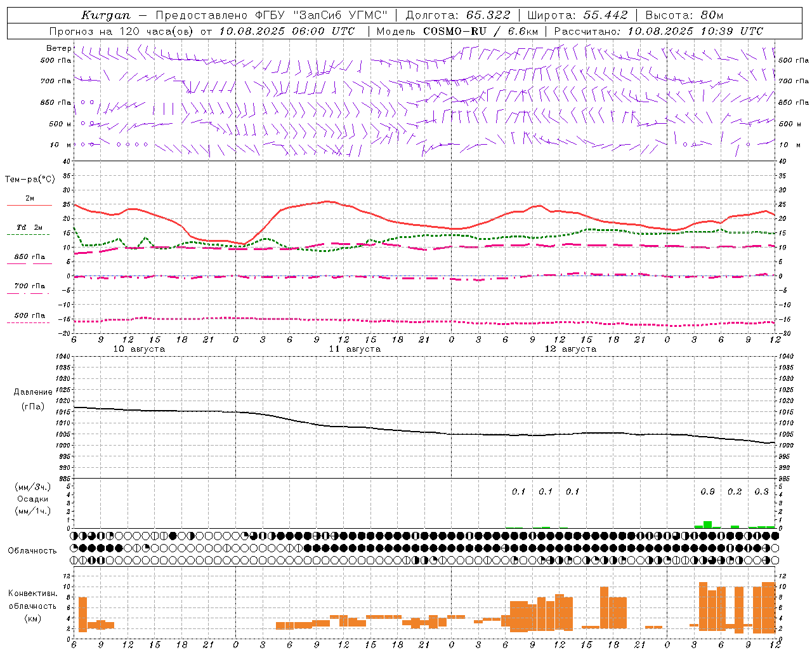The image size is (812, 650).
Task: Select the (мм/3ч.) precipitation unit label
Action: (x=33, y=487)
